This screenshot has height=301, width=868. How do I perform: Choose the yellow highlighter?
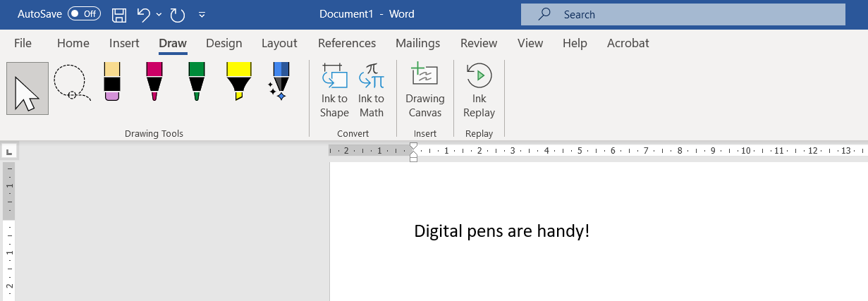click(239, 81)
